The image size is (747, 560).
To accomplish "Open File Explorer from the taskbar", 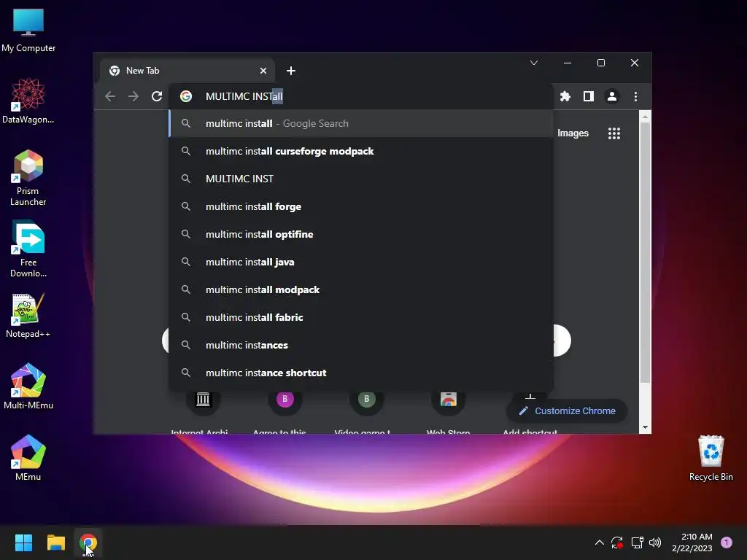I will pos(55,542).
